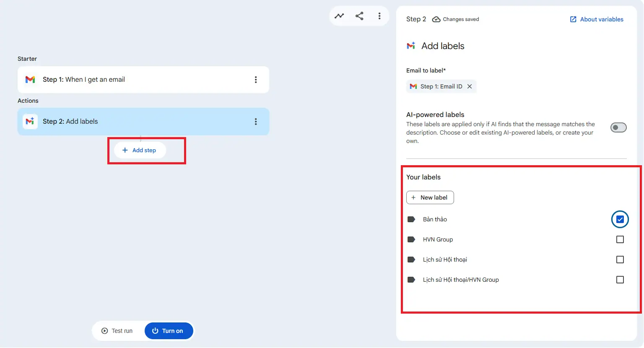The image size is (644, 348).
Task: Click the label tag icon beside Lịch sử Hội thoại
Action: pos(411,259)
